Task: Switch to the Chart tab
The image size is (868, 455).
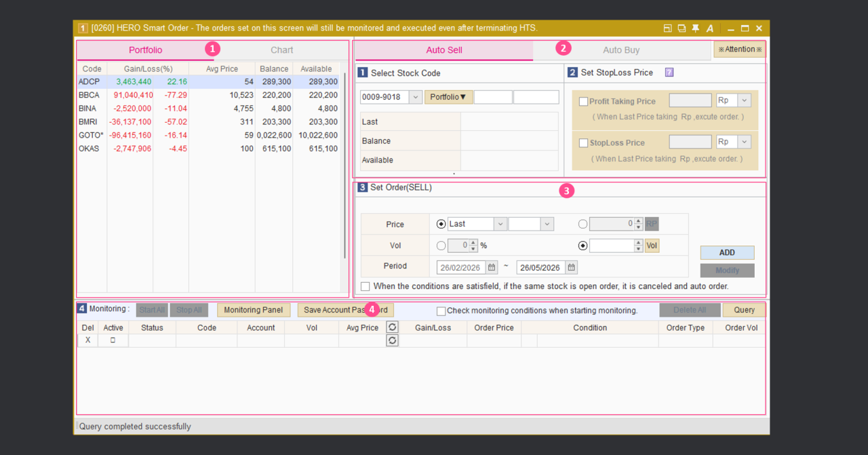Action: pos(282,50)
